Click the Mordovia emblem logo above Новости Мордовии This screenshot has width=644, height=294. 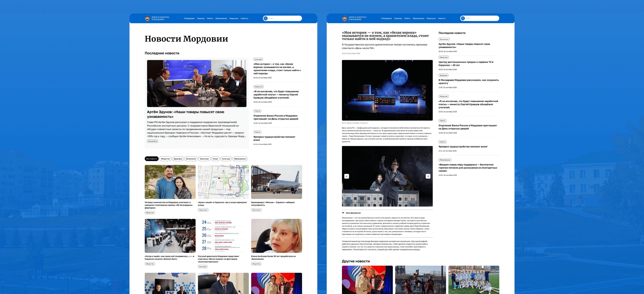(x=147, y=18)
